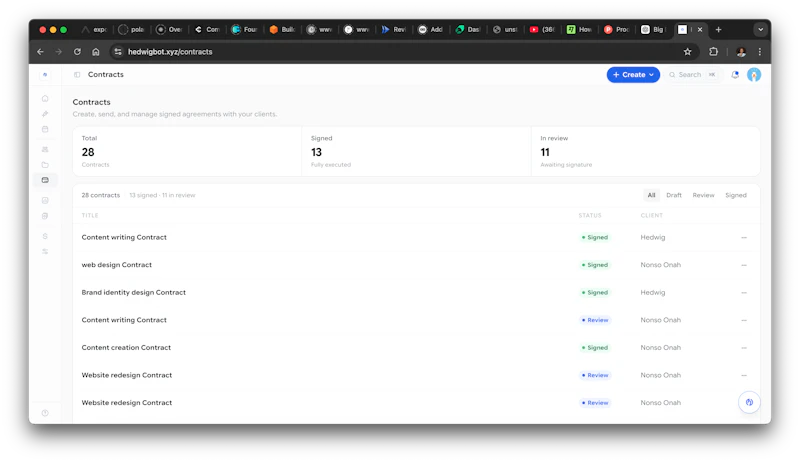Switch to the 'Revi' browser tab
Viewport: 800px width, 462px height.
(x=394, y=30)
